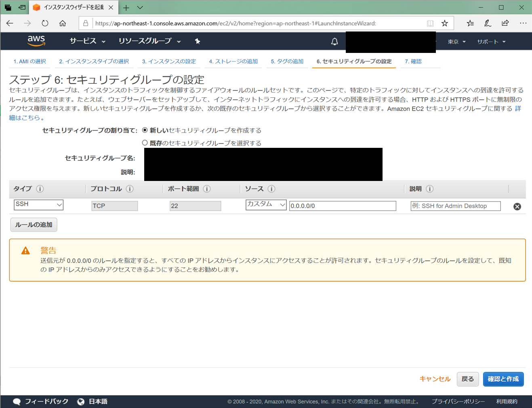The width and height of the screenshot is (532, 408).
Task: Open the 東京 region dropdown
Action: coord(456,42)
